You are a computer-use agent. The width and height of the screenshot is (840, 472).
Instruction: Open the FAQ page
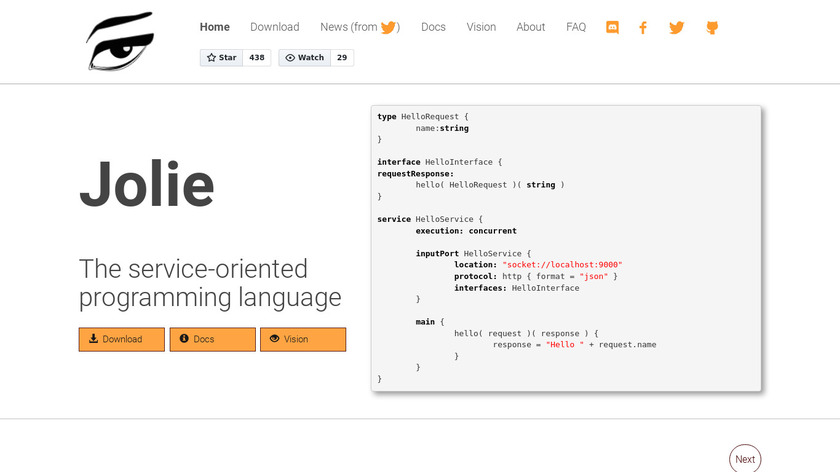click(576, 27)
